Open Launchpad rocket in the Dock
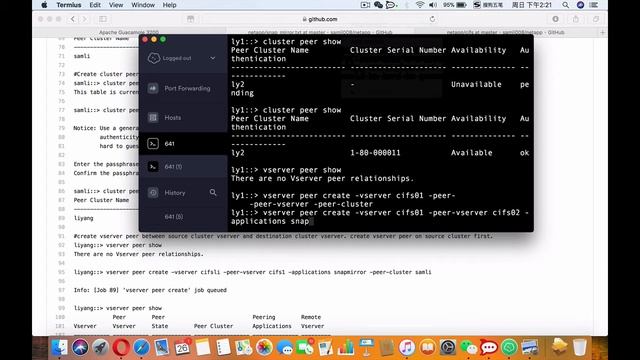 click(x=100, y=347)
